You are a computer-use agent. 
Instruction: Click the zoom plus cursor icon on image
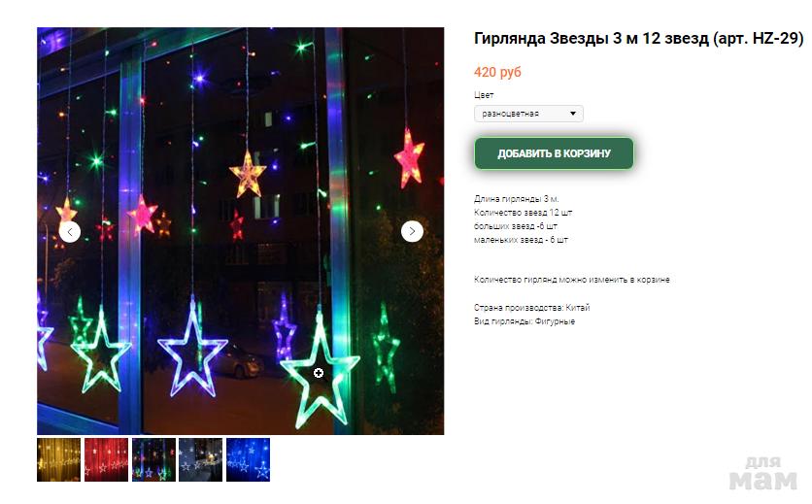click(x=319, y=373)
